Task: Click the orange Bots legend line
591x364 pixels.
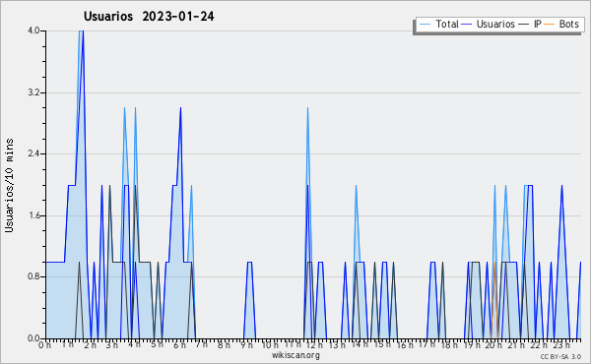Action: pos(550,25)
